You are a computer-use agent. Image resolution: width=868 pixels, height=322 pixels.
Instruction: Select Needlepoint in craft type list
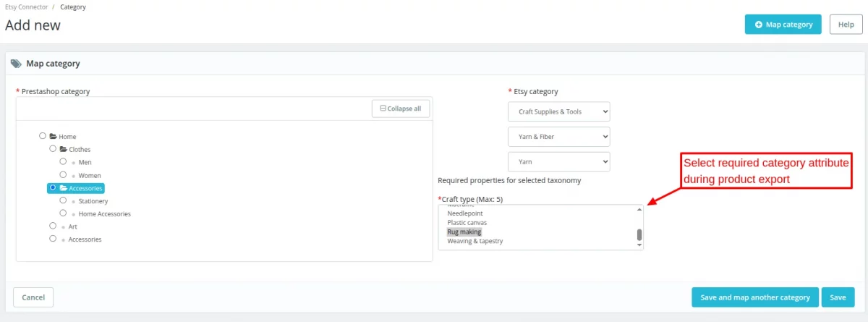[465, 213]
